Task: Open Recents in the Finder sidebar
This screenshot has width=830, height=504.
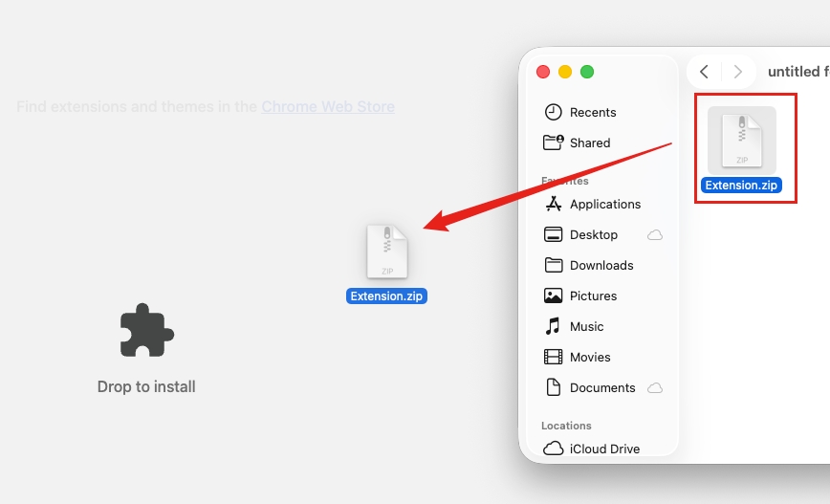Action: [x=592, y=112]
